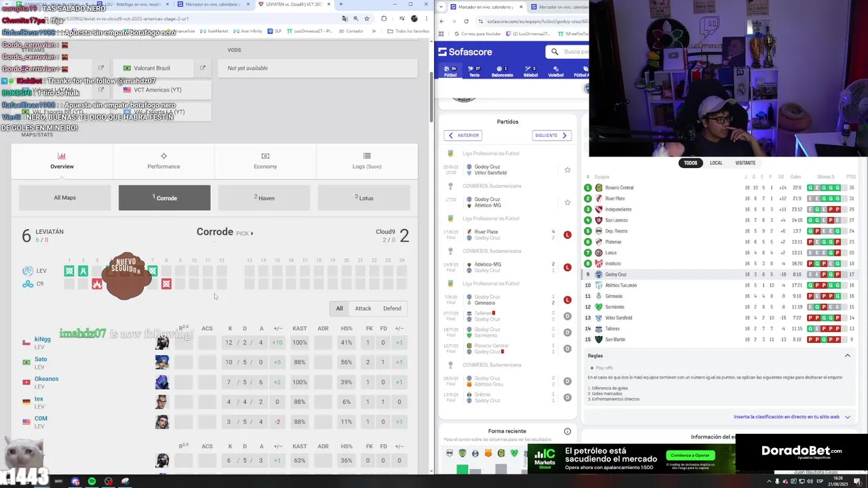Favorite the Godoy Cruz vs Vélez Sarsfield match
Viewport: 868px width, 488px height.
tap(568, 169)
